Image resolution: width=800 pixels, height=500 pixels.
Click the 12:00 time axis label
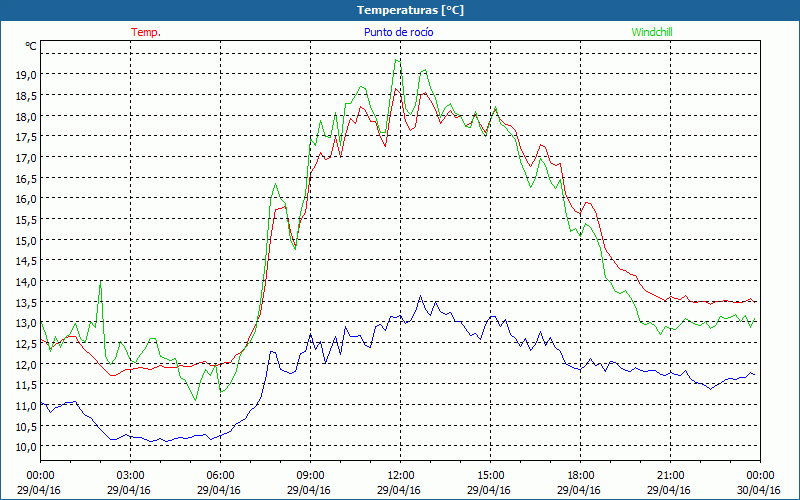click(401, 476)
